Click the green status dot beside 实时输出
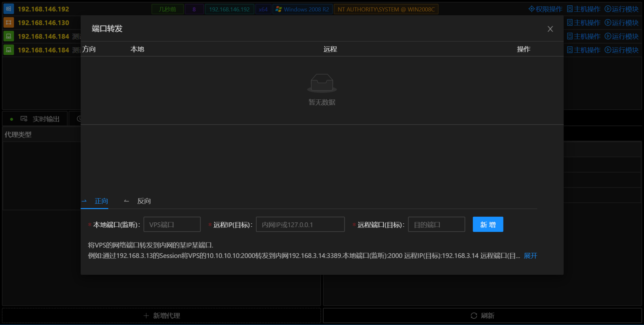Image resolution: width=644 pixels, height=325 pixels. coord(11,118)
